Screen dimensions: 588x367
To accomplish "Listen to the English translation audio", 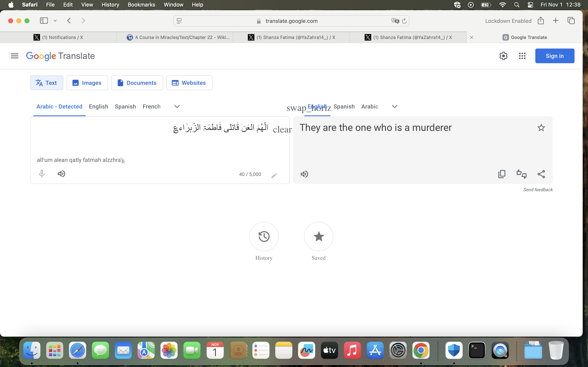I will point(304,174).
